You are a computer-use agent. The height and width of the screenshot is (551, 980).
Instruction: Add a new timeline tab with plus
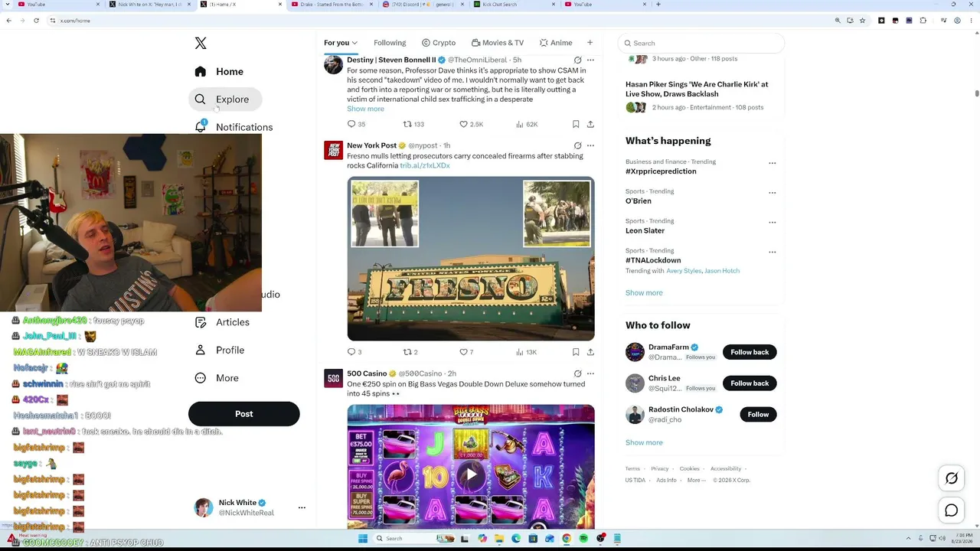click(x=590, y=43)
